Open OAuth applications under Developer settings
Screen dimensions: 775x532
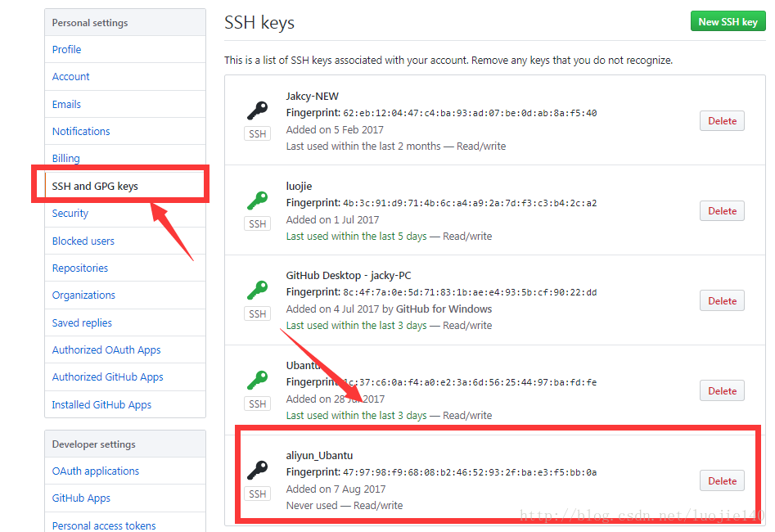[x=96, y=471]
